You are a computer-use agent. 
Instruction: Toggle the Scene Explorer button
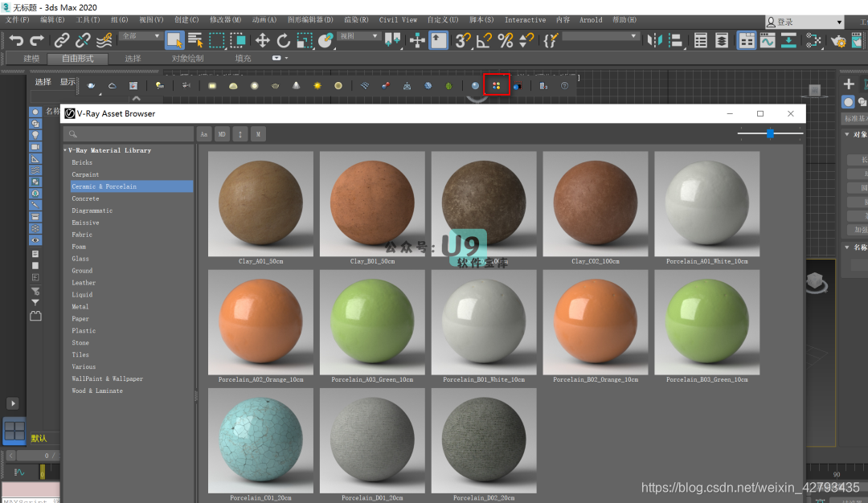(x=700, y=40)
